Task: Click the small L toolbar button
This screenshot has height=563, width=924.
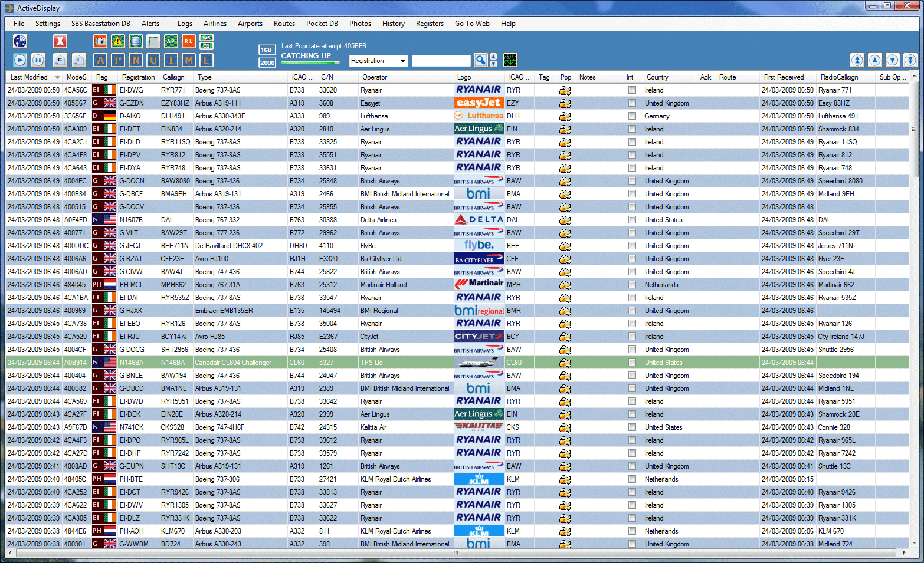Action: tap(79, 60)
